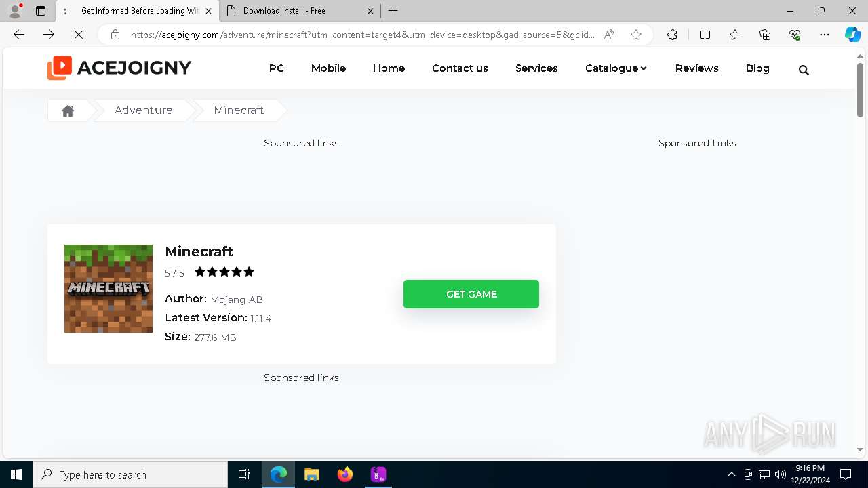Click the green GET GAME button

[x=471, y=294]
